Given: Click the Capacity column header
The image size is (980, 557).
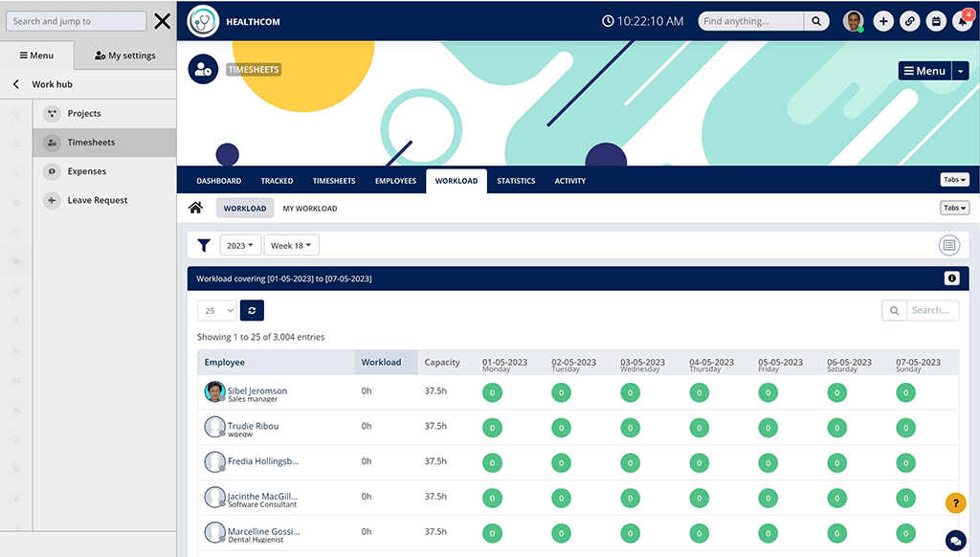Looking at the screenshot, I should click(442, 362).
